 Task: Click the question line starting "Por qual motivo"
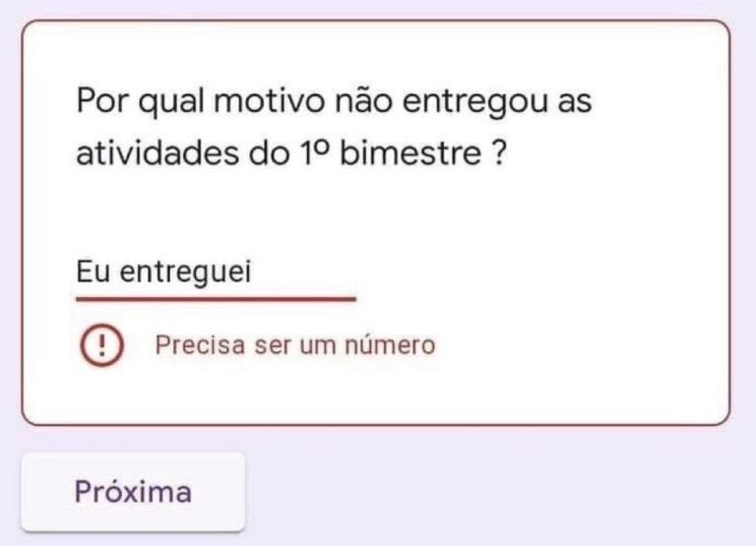334,101
